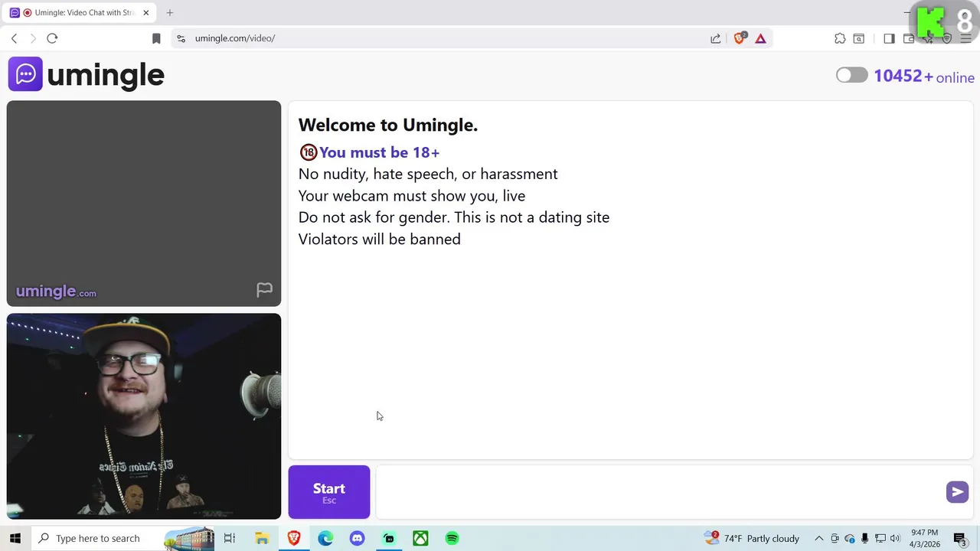Image resolution: width=980 pixels, height=551 pixels.
Task: Open the notification center icon
Action: (960, 538)
